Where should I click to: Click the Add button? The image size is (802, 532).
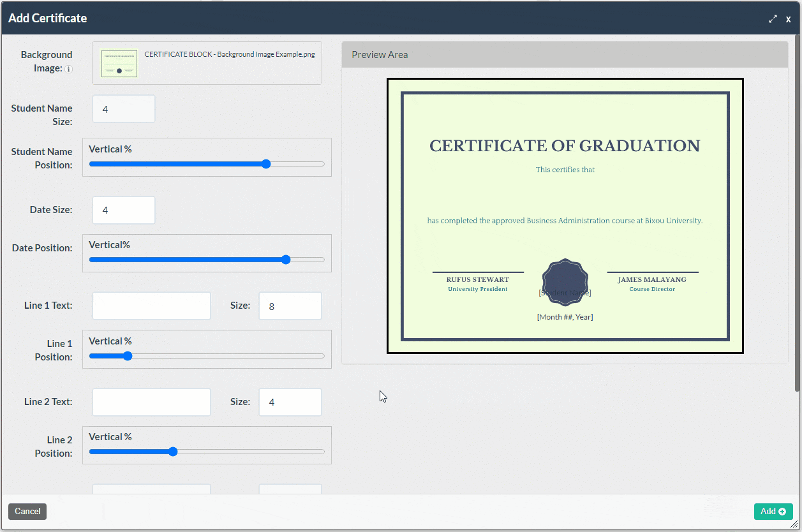pos(773,511)
